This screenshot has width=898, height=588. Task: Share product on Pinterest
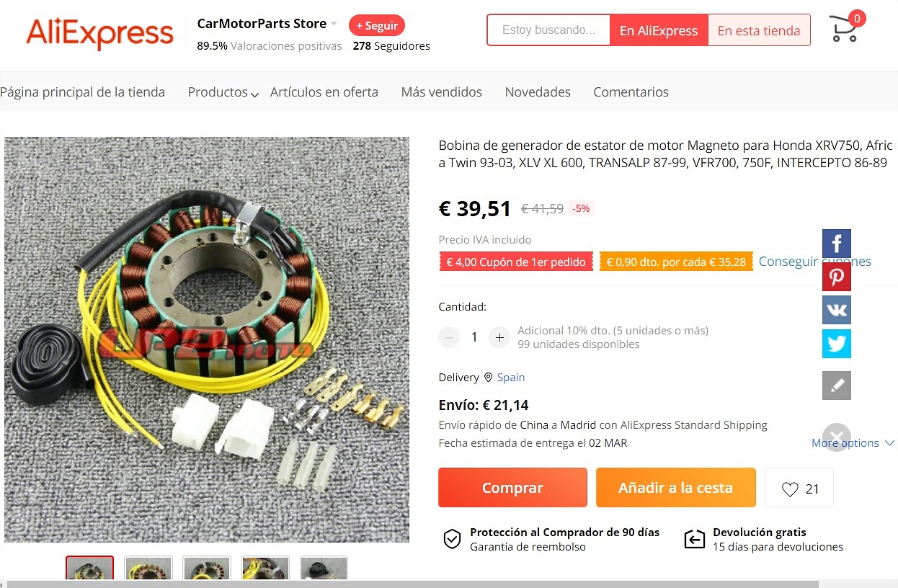tap(837, 277)
